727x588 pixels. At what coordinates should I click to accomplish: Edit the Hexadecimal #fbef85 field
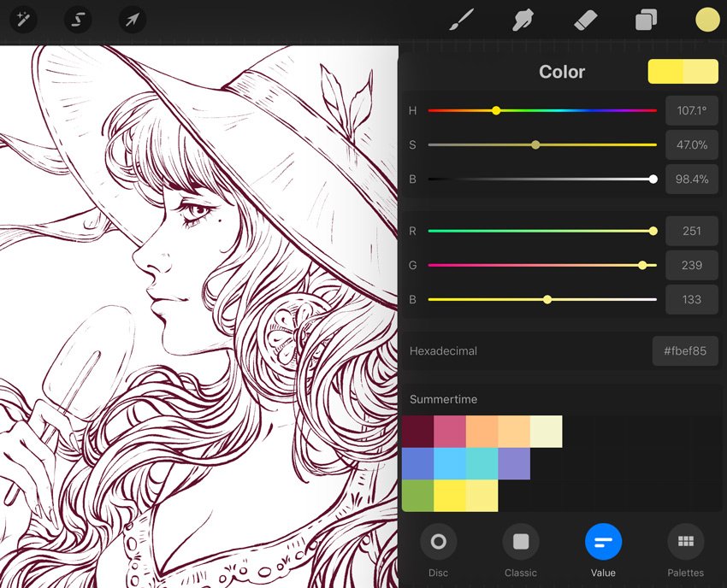[684, 351]
